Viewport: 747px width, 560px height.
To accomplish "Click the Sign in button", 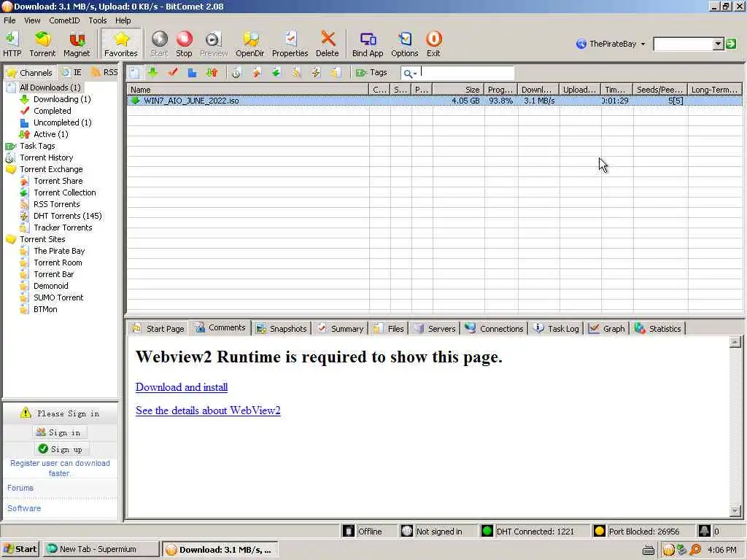I will [60, 432].
